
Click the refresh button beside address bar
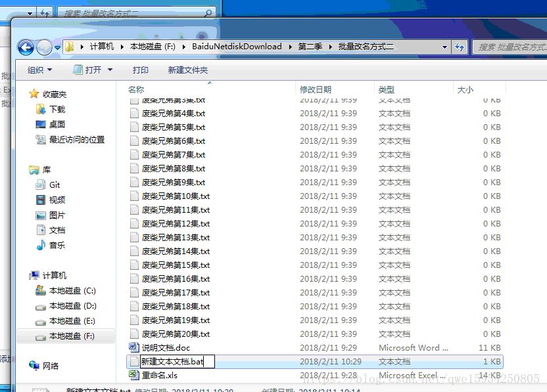(x=460, y=47)
